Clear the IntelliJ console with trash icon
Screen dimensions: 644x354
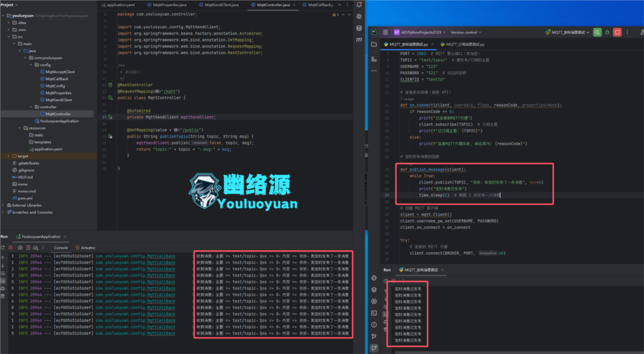click(x=3, y=296)
